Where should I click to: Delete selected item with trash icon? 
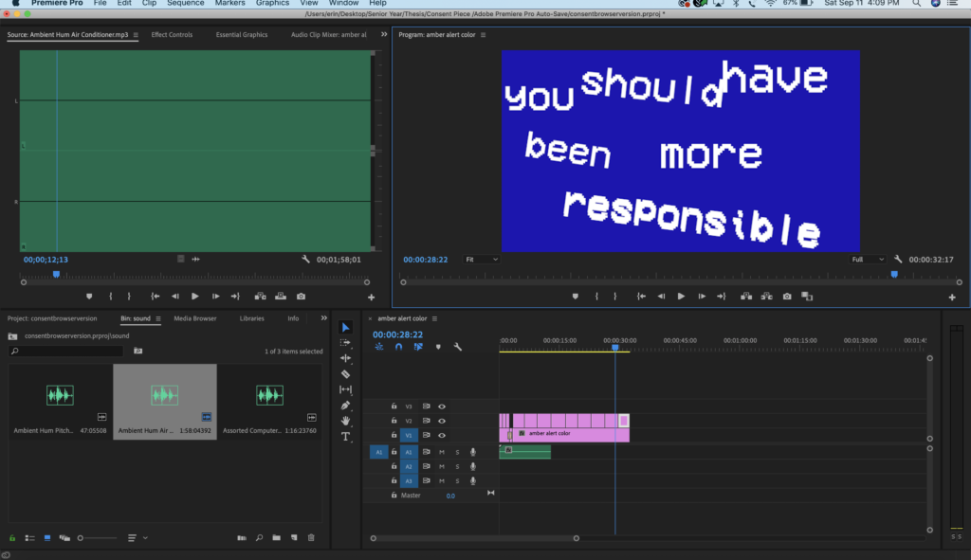311,537
